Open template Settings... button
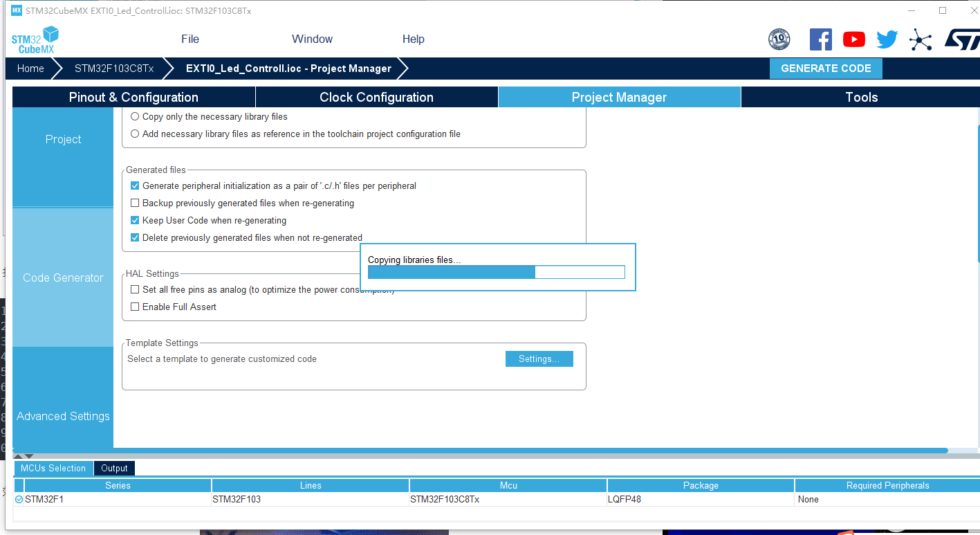980x535 pixels. coord(539,359)
